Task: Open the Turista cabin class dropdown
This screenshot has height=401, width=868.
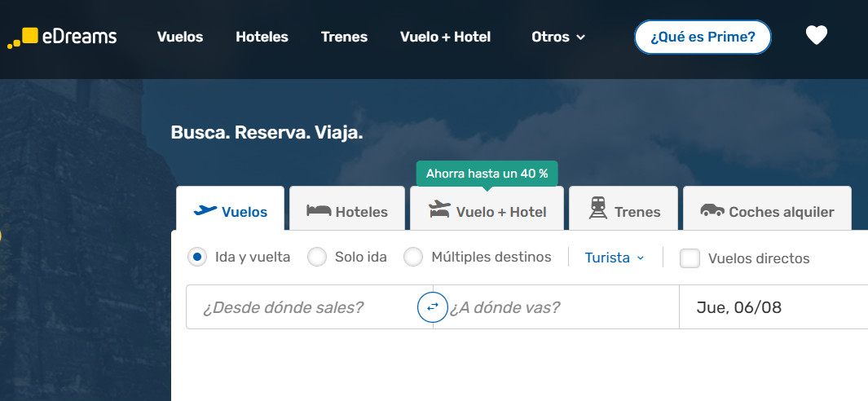Action: [615, 258]
